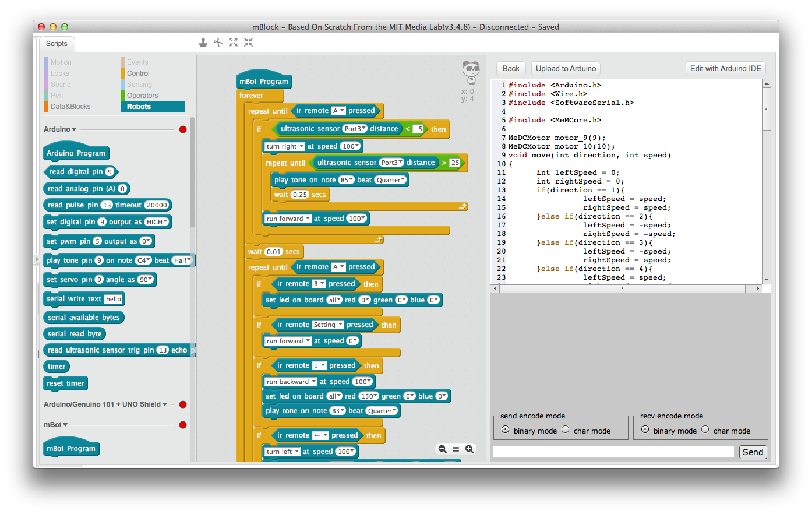
Task: Zoom in the scripts area
Action: pyautogui.click(x=469, y=449)
